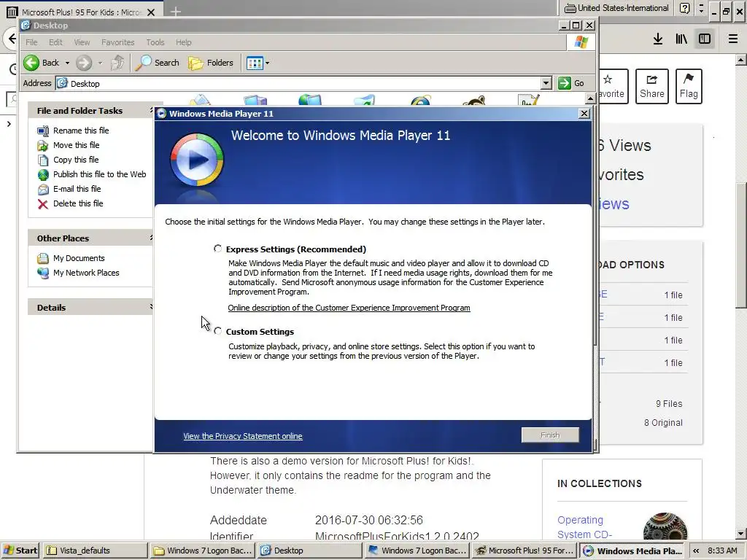Click the My Network Places icon

[x=43, y=273]
